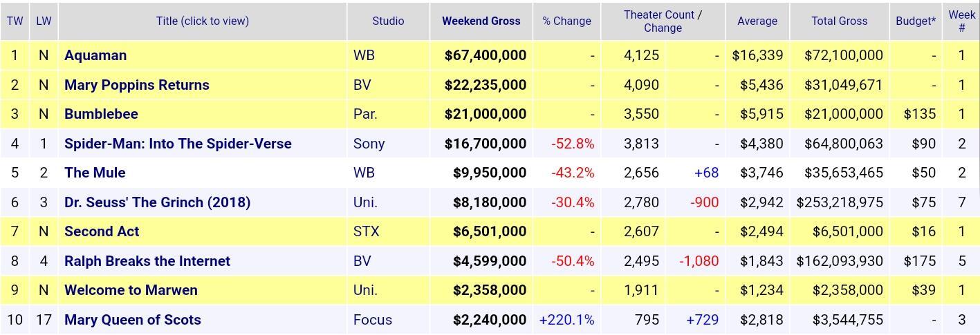
Task: Click the Title column header
Action: tap(203, 21)
